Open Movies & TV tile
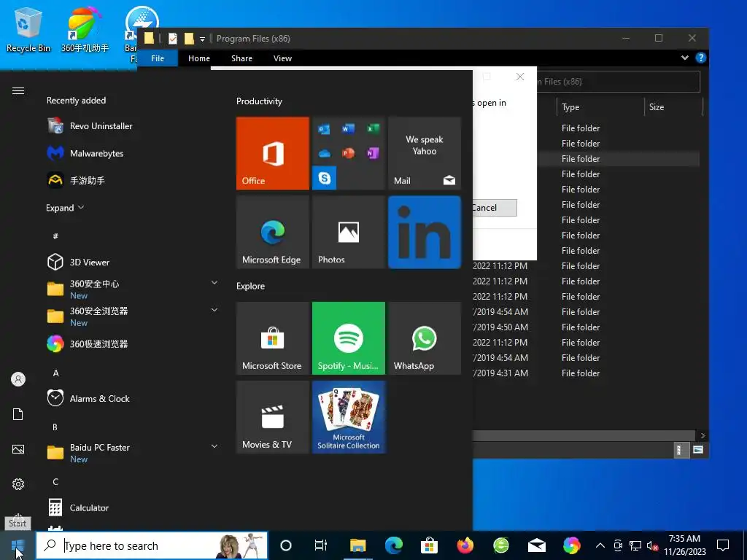 click(273, 416)
